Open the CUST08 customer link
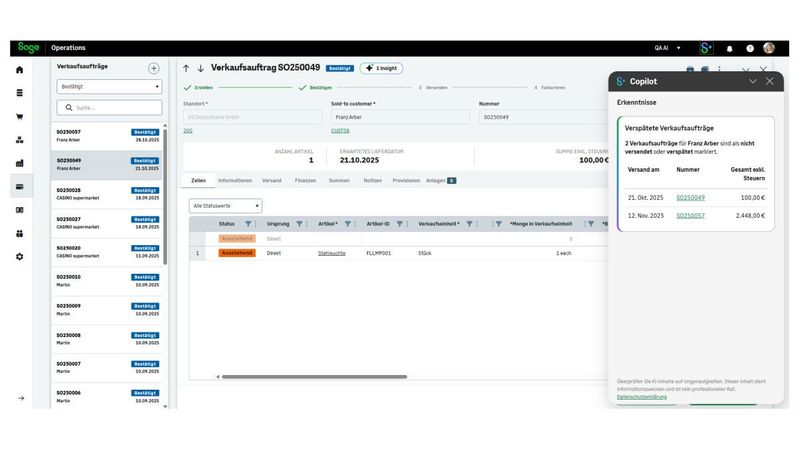This screenshot has width=799, height=449. coord(340,130)
